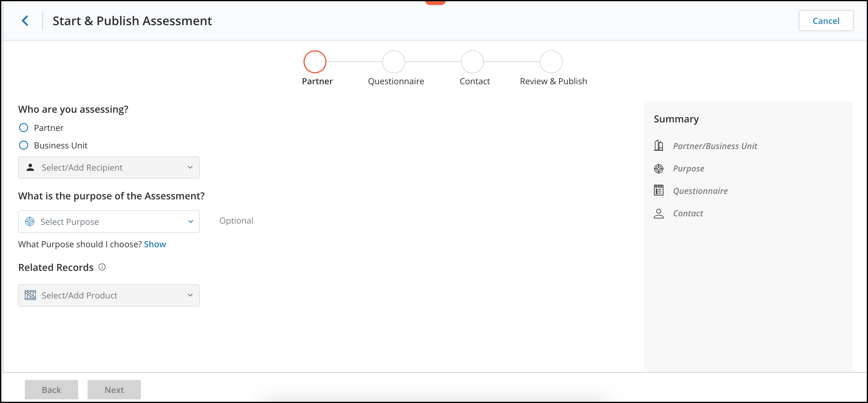Select the Partner radio button

point(24,128)
